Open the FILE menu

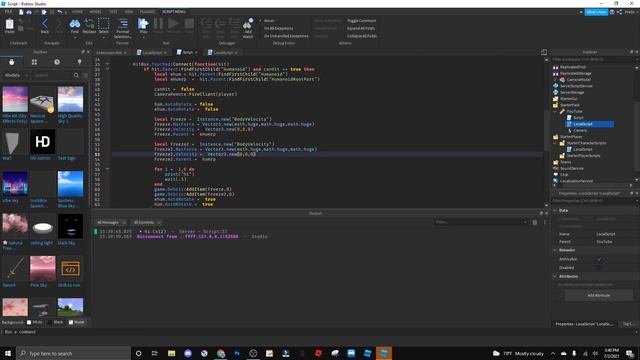tap(8, 12)
